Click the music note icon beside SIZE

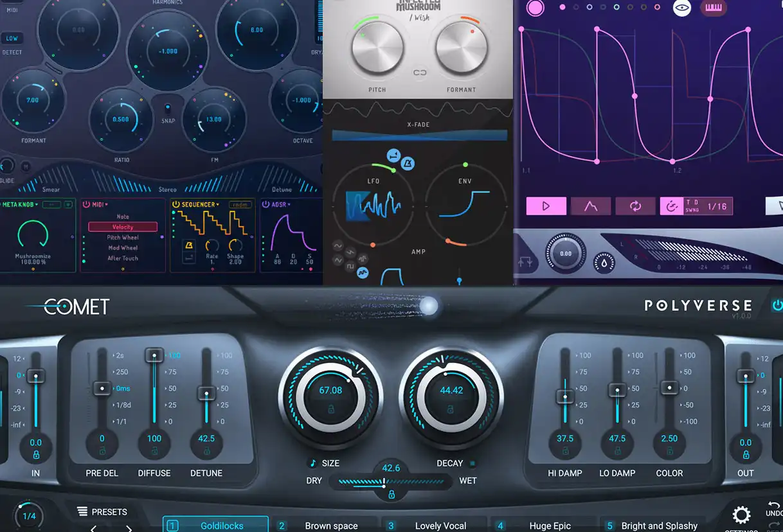[313, 463]
